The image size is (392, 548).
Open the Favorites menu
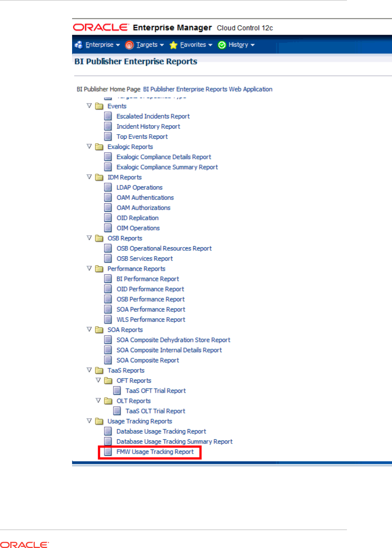point(196,45)
